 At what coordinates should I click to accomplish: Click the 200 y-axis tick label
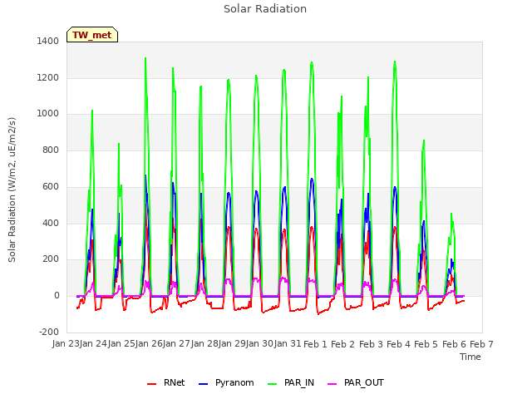click(x=51, y=259)
